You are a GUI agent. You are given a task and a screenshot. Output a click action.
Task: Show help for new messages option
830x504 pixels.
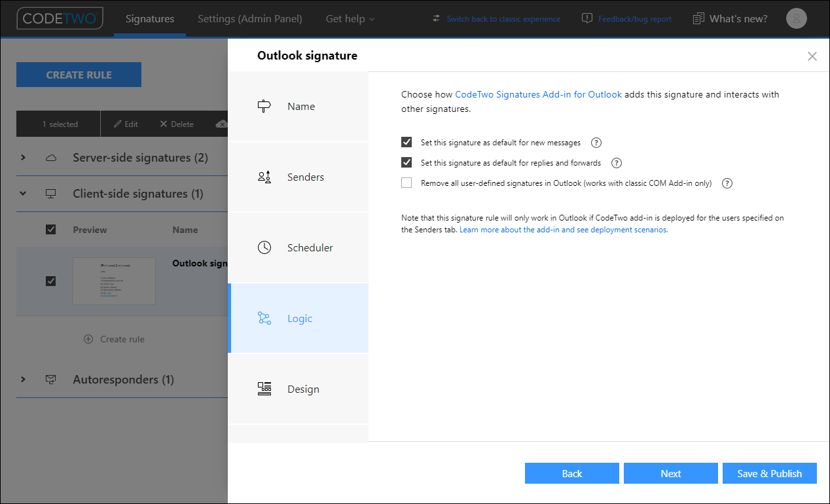click(x=596, y=143)
